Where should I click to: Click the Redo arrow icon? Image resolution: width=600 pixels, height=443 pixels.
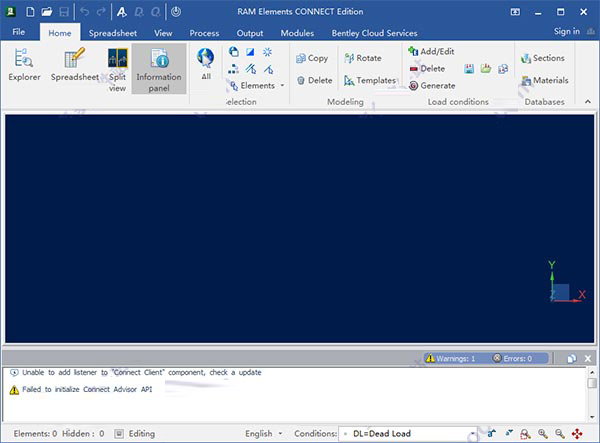pyautogui.click(x=101, y=12)
